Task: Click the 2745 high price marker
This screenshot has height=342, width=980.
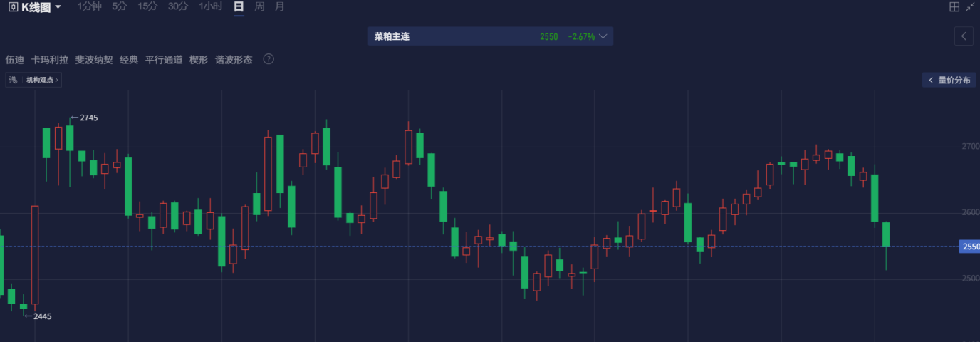Action: tap(84, 118)
